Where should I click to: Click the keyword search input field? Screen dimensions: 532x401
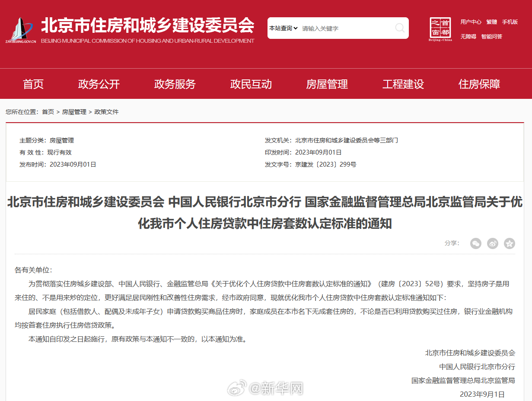pyautogui.click(x=346, y=28)
